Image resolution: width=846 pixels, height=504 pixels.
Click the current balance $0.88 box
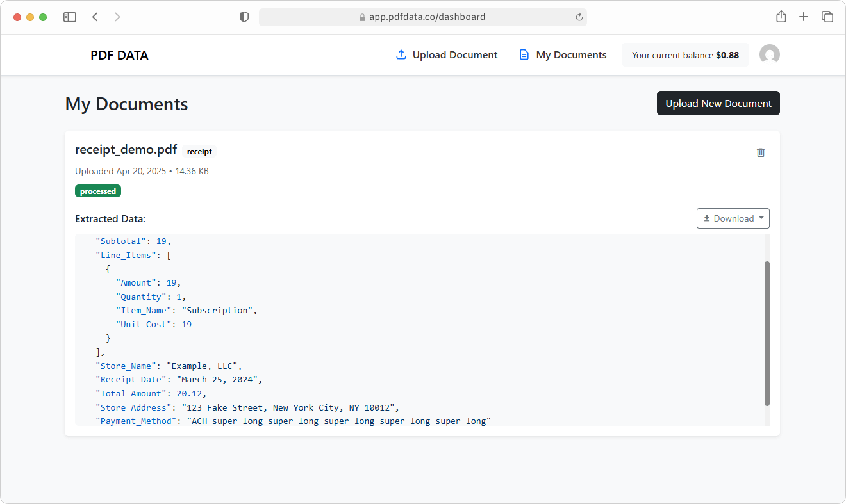point(685,55)
